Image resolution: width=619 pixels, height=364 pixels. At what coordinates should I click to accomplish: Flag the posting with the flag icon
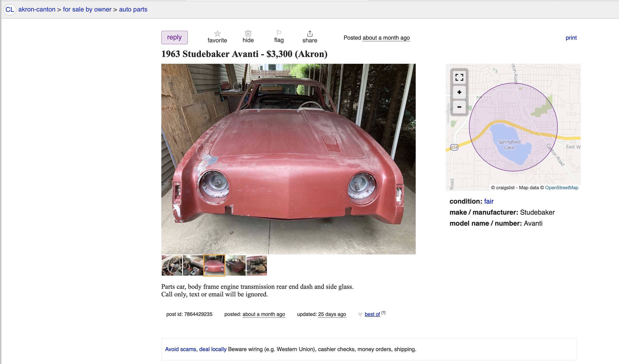coord(279,37)
